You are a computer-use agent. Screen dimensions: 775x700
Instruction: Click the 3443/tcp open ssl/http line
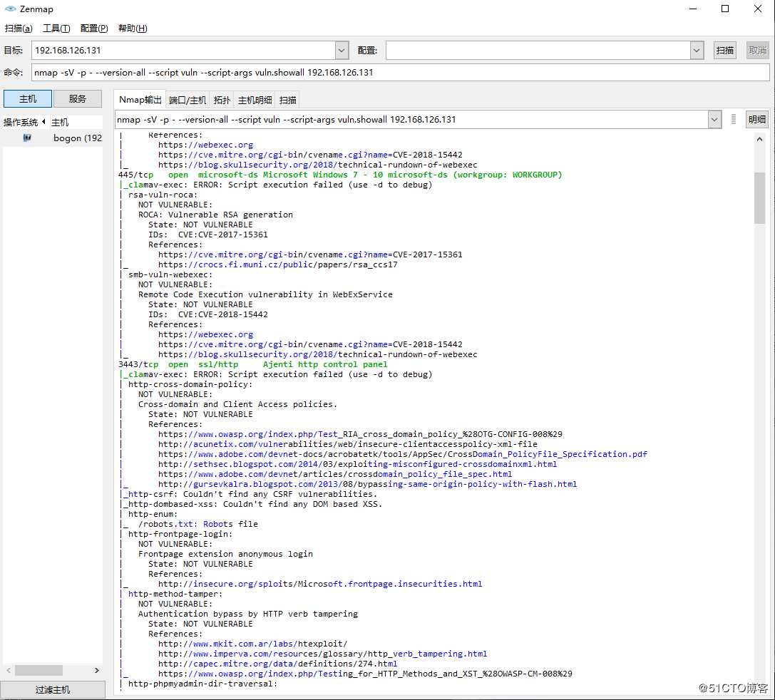point(252,364)
